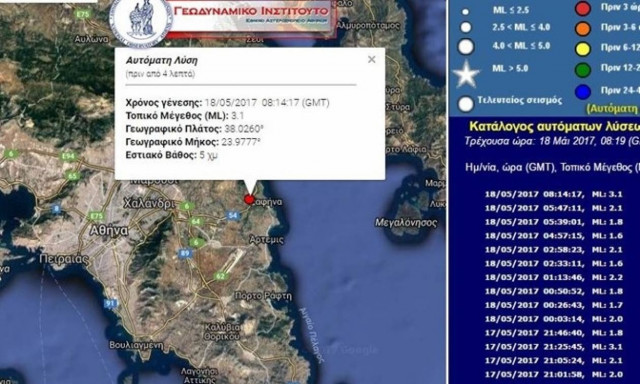This screenshot has width=640, height=384.
Task: Click the Κατάλογος αυτόματων λύσεων heading
Action: click(554, 127)
